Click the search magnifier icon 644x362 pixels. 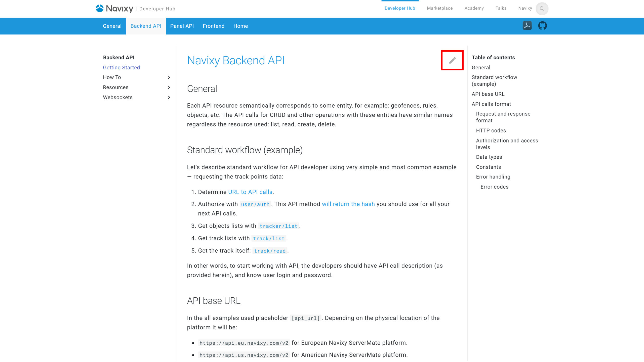[x=542, y=8]
